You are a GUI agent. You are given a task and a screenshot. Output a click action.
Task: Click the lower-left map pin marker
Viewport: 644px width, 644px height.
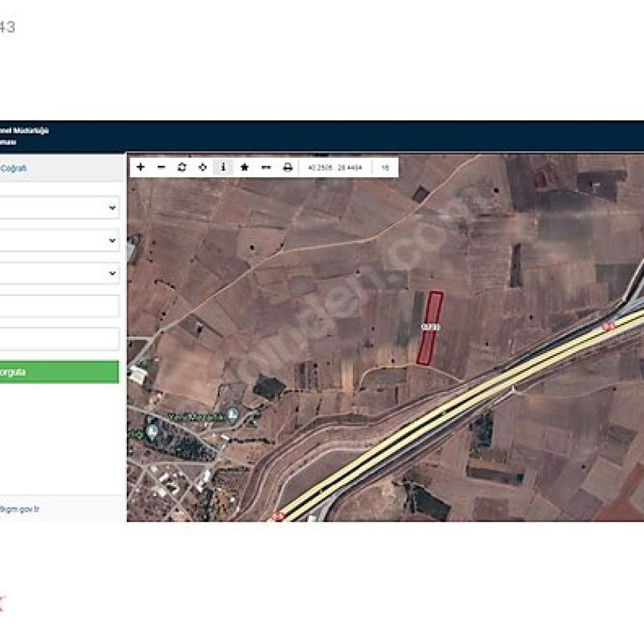click(153, 432)
